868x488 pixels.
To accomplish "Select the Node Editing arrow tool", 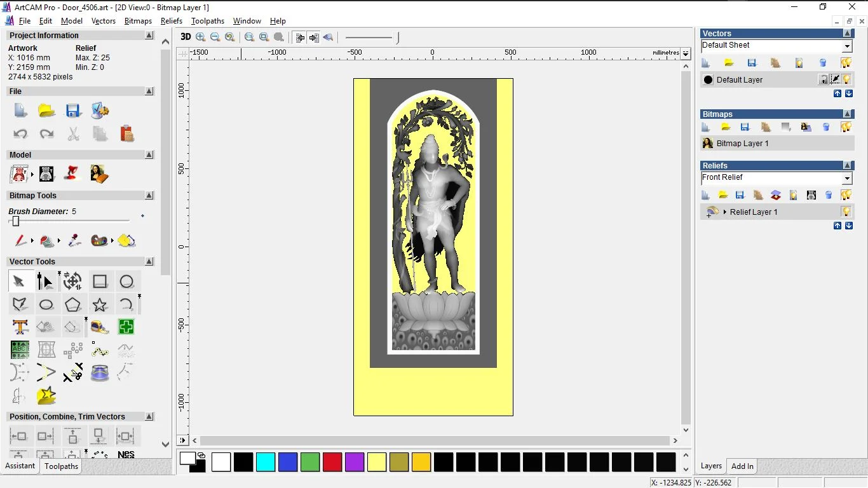I will point(44,280).
